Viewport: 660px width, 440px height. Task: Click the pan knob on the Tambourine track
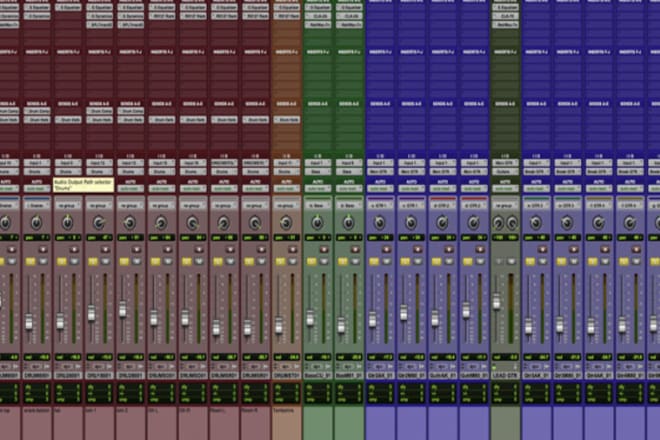pos(285,222)
